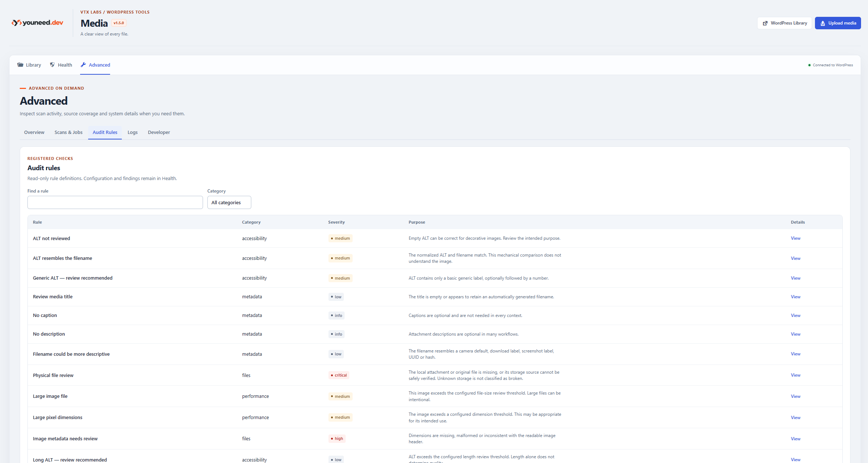View details for No description
The height and width of the screenshot is (463, 868).
(795, 334)
